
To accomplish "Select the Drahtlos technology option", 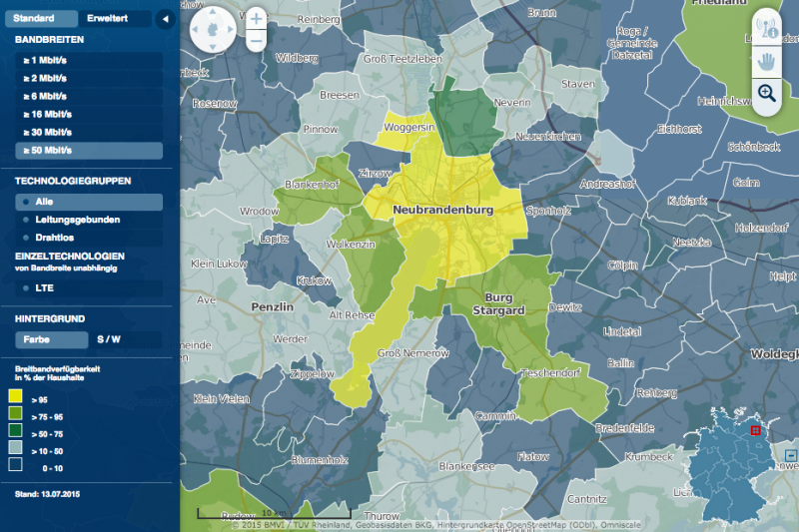I will pos(55,238).
